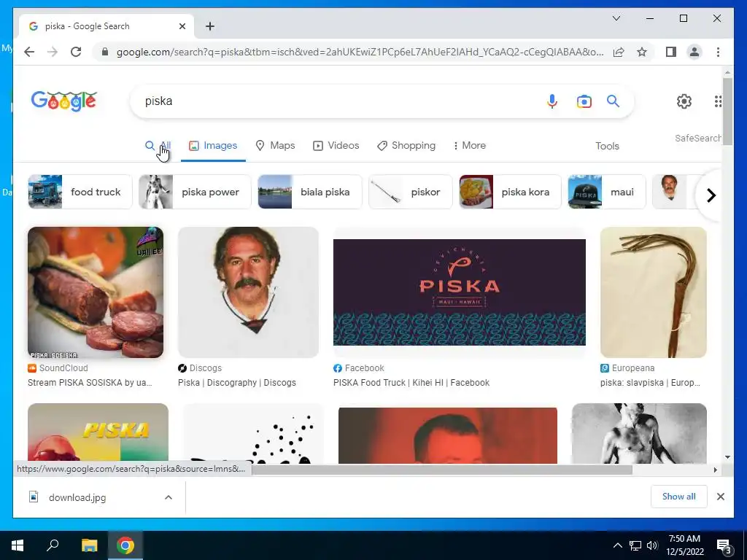Toggle the Chrome side panel
The height and width of the screenshot is (560, 747).
coord(671,52)
